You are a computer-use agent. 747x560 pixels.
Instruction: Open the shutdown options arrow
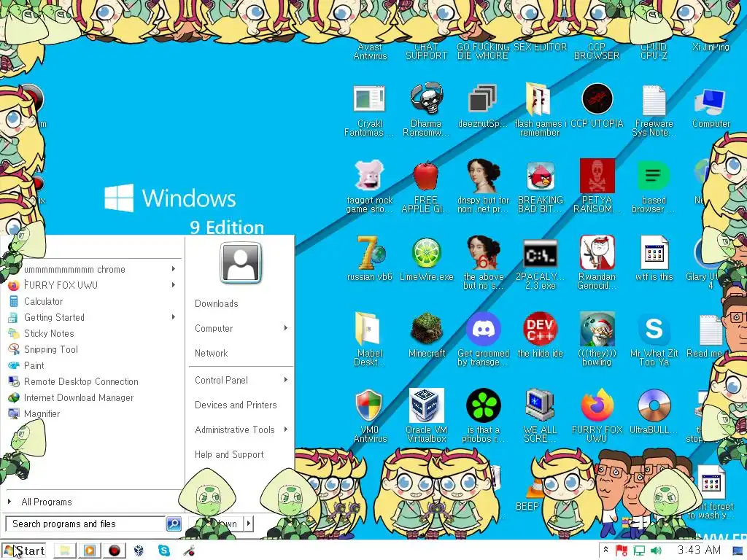[248, 524]
